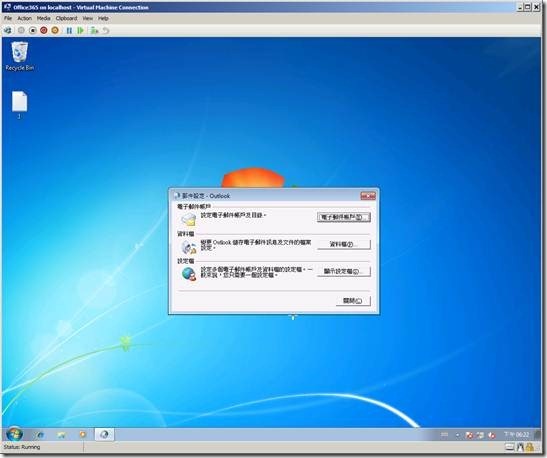Click the 顯示設定檔 (Show Profiles) button
547x458 pixels.
pos(343,271)
